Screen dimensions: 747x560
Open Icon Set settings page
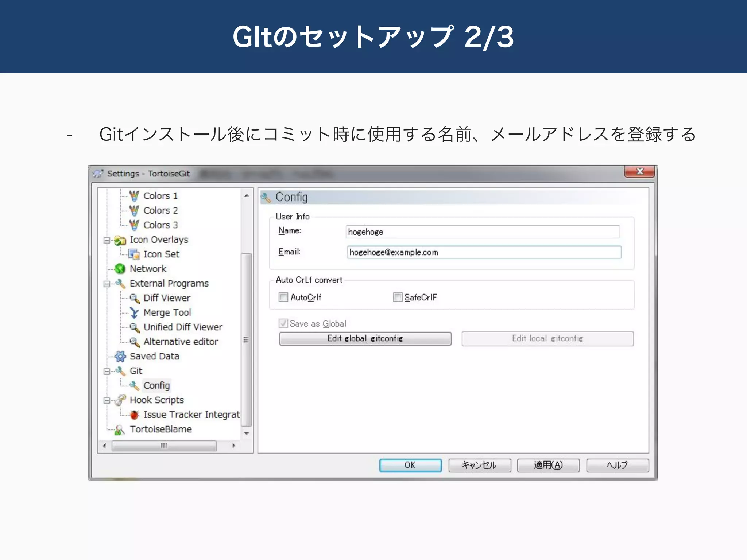pyautogui.click(x=162, y=254)
